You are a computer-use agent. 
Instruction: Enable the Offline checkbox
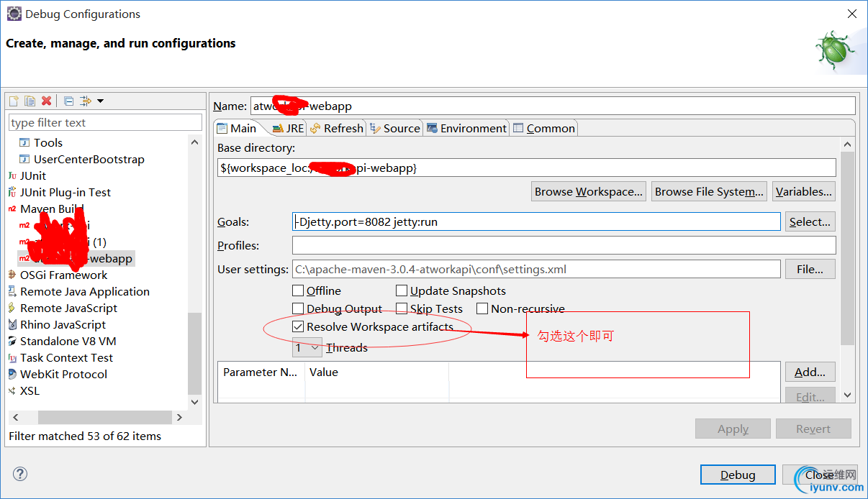(x=298, y=290)
